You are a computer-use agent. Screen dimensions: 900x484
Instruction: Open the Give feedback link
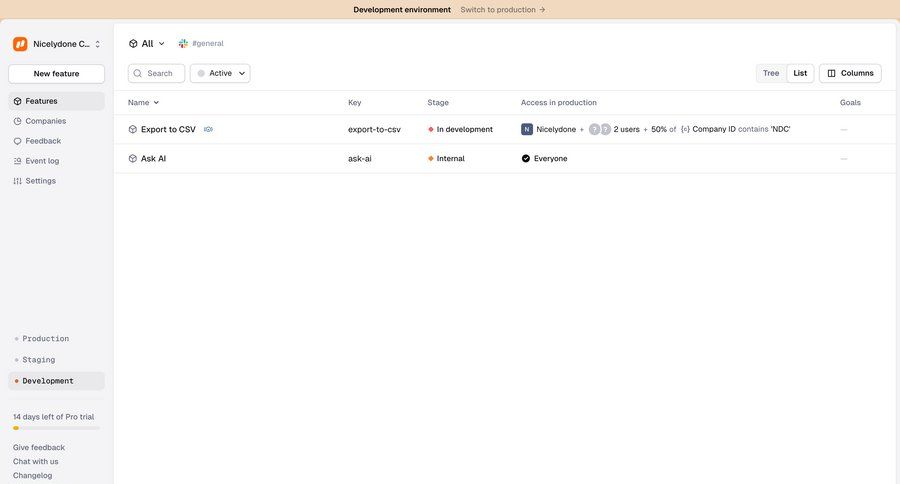coord(39,447)
